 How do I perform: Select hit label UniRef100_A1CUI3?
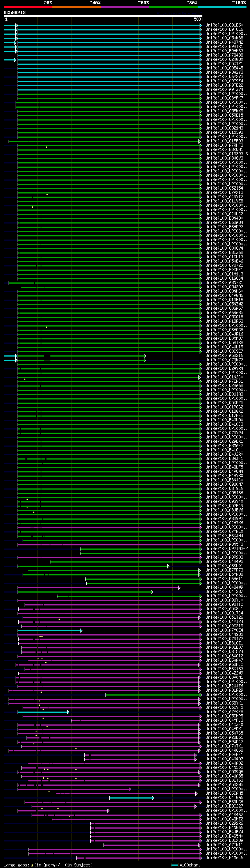(x=224, y=257)
